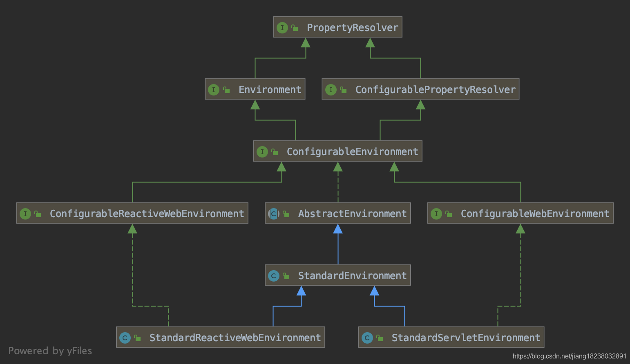Click the abstract class icon on AbstractEnvironment

click(274, 214)
